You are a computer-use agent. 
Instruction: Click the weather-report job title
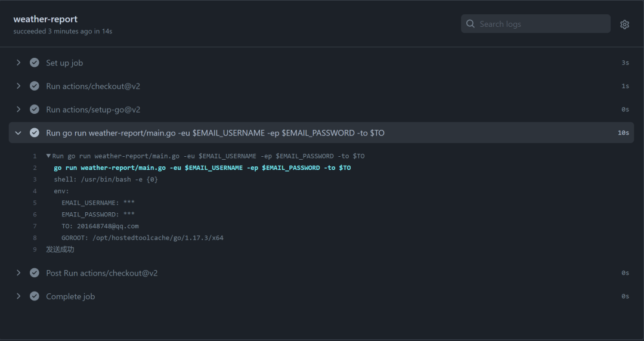click(45, 19)
